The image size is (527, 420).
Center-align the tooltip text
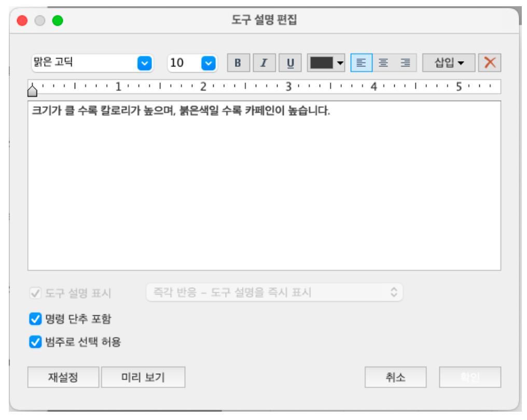coord(383,63)
